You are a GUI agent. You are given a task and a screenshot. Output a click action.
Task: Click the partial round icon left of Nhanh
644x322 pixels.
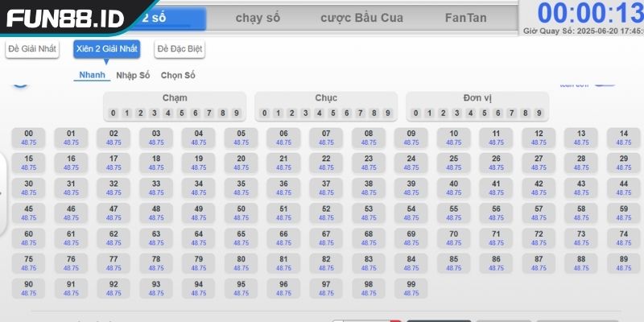click(x=19, y=80)
